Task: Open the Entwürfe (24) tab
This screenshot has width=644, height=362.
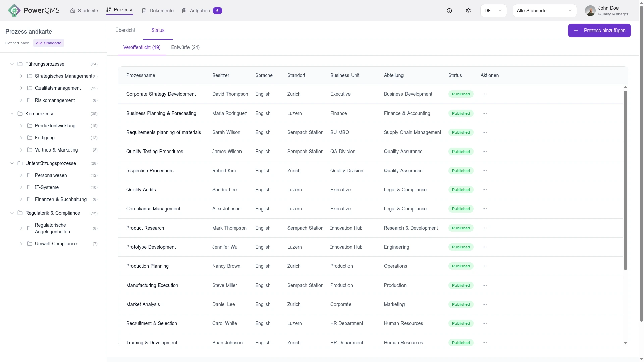Action: (185, 47)
